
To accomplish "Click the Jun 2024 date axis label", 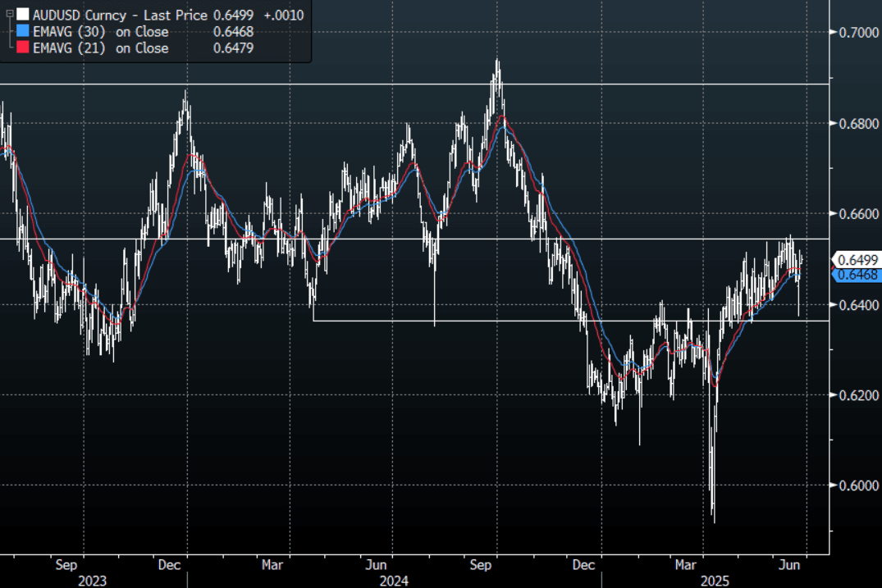I will click(377, 565).
